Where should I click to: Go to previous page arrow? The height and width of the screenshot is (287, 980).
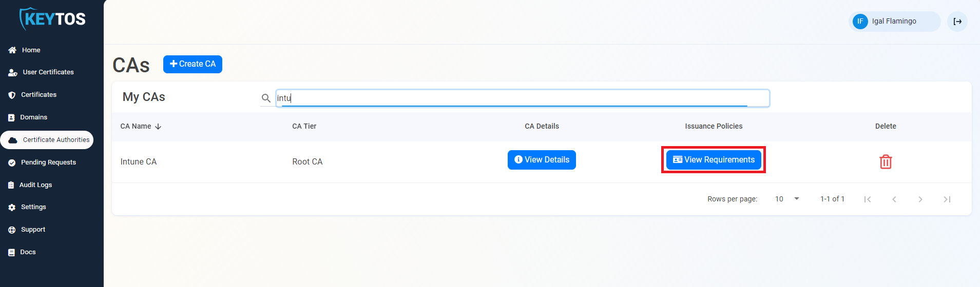tap(894, 199)
